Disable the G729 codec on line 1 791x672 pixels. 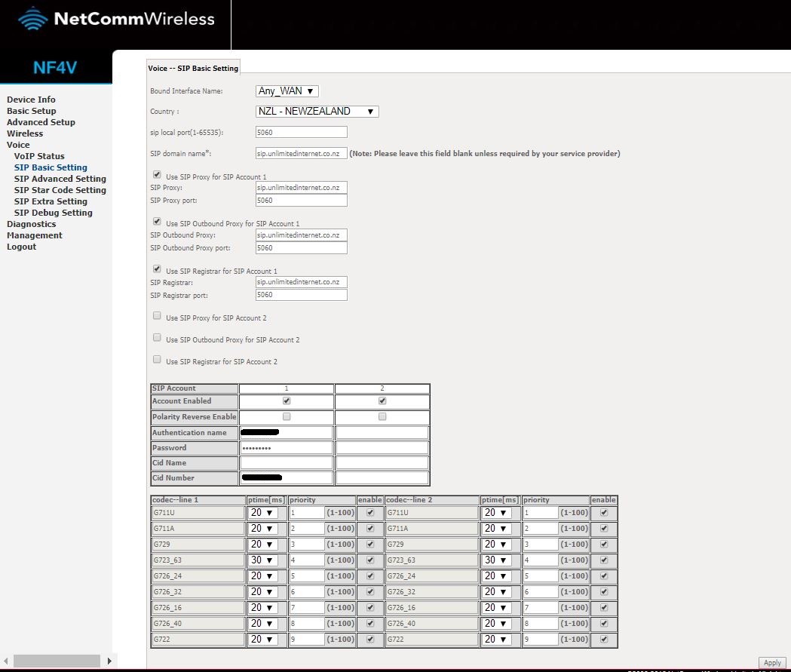point(369,544)
